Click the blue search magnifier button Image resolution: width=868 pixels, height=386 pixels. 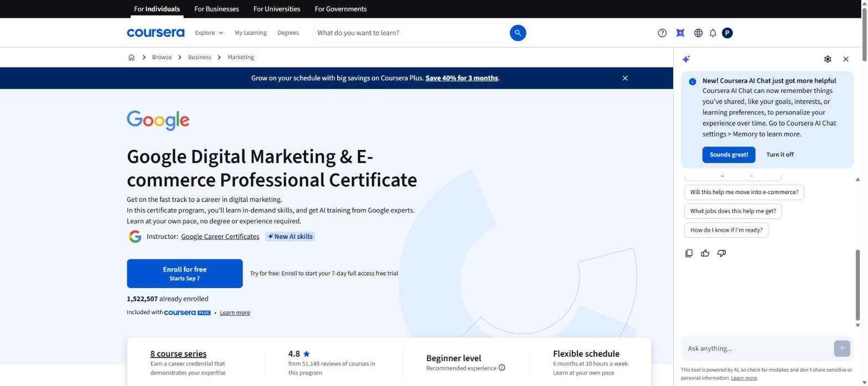click(518, 33)
